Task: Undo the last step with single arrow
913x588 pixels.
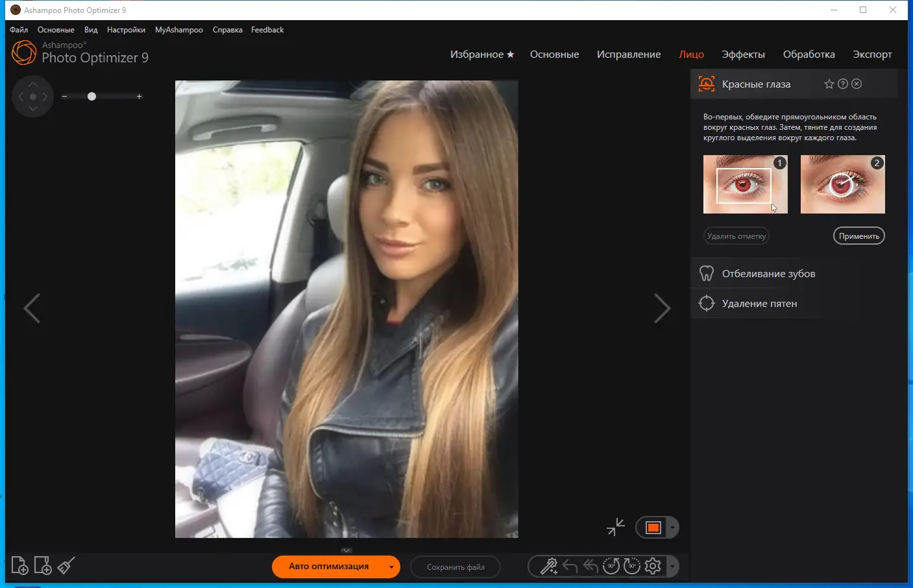Action: click(570, 567)
